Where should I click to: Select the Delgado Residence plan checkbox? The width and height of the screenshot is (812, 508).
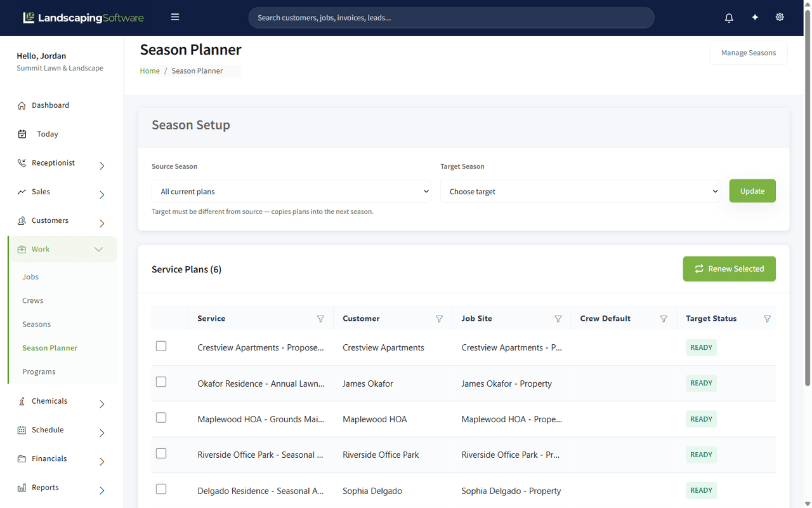(x=161, y=489)
